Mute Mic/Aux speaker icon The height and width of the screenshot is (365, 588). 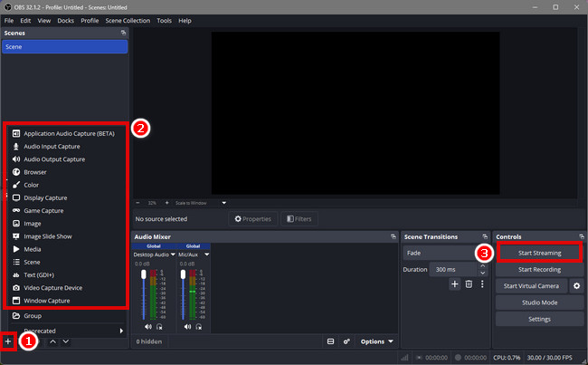coord(187,327)
